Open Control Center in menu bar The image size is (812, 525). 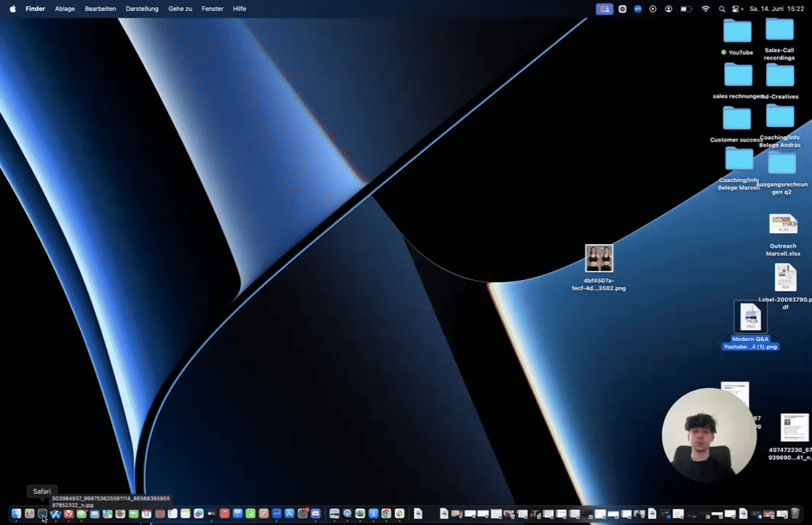tap(737, 9)
